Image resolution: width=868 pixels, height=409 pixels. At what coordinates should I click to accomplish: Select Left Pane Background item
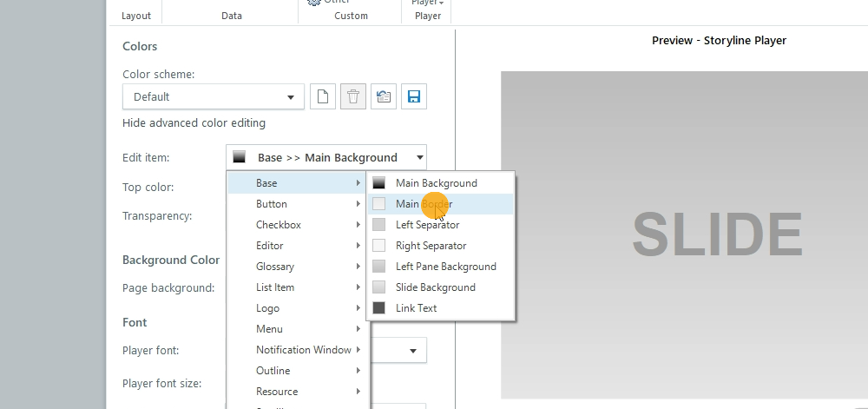pos(445,267)
